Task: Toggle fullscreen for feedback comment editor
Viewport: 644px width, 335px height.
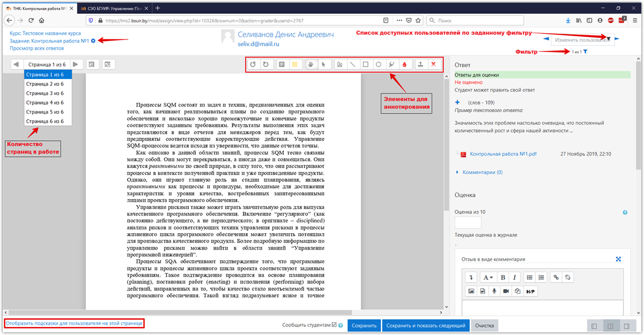Action: coord(618,259)
